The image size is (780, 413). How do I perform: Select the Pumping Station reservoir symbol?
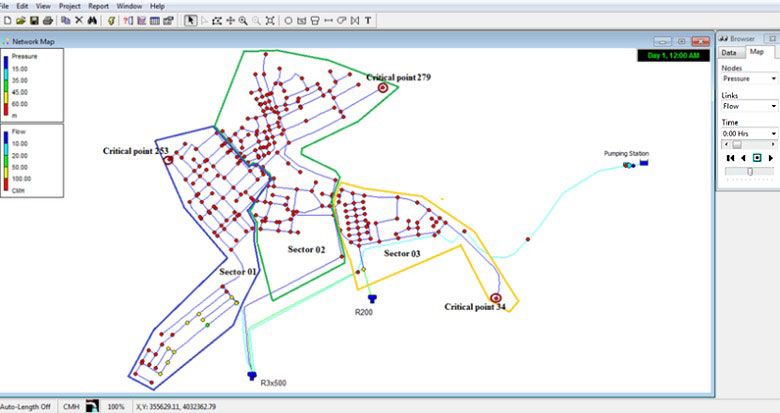[x=644, y=162]
